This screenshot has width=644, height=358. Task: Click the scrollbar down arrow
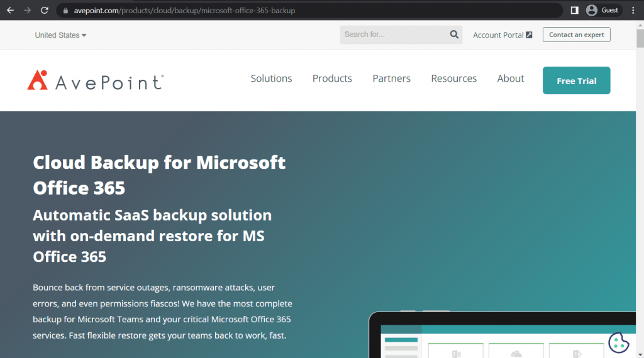click(640, 354)
